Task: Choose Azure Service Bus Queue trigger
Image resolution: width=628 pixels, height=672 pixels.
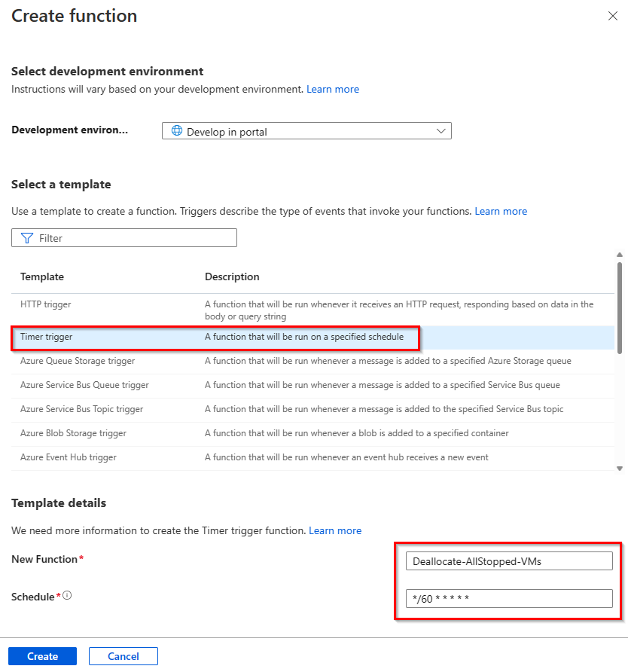Action: [x=84, y=385]
